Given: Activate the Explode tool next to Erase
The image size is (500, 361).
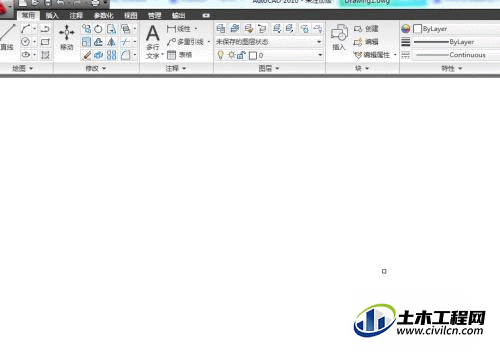Looking at the screenshot, I should [x=99, y=55].
